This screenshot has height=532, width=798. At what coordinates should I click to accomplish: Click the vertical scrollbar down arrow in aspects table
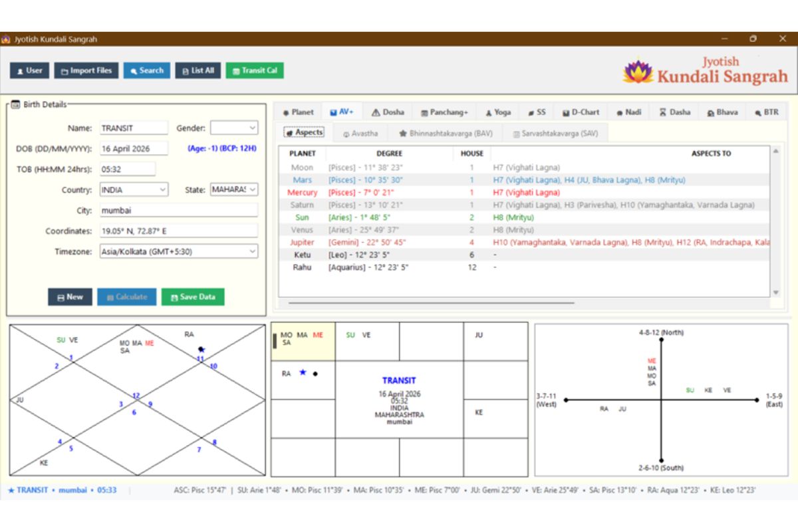coord(775,293)
